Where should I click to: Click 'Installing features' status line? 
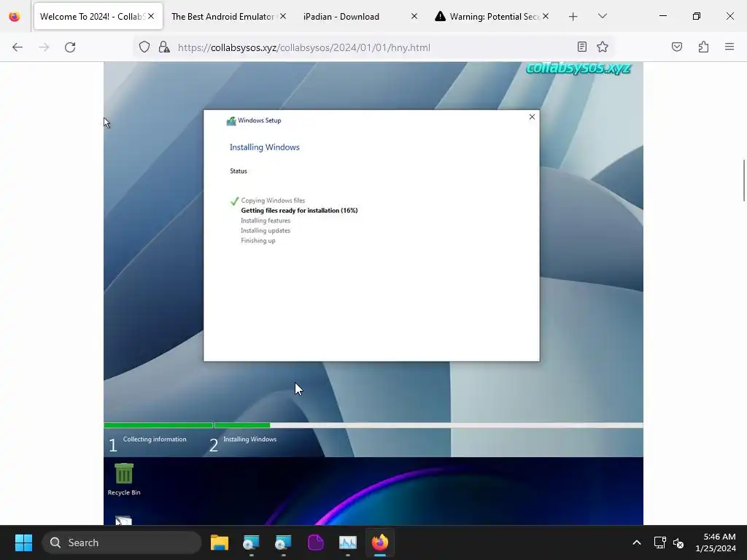point(266,220)
